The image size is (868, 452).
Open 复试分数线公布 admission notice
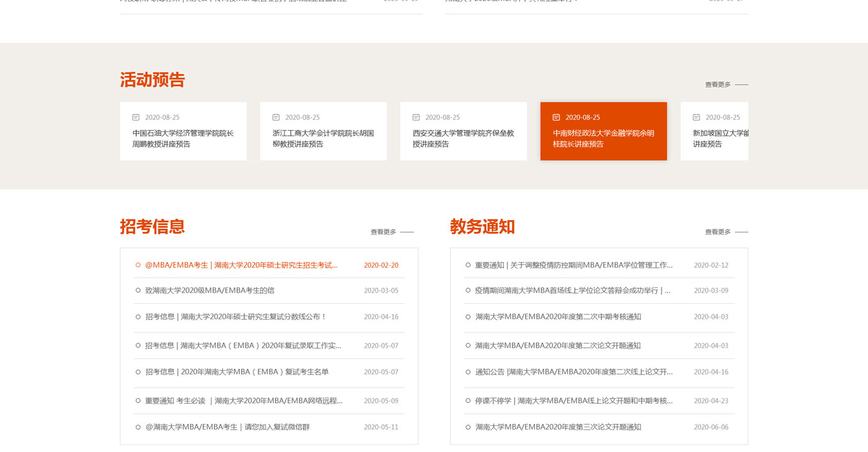coord(236,317)
